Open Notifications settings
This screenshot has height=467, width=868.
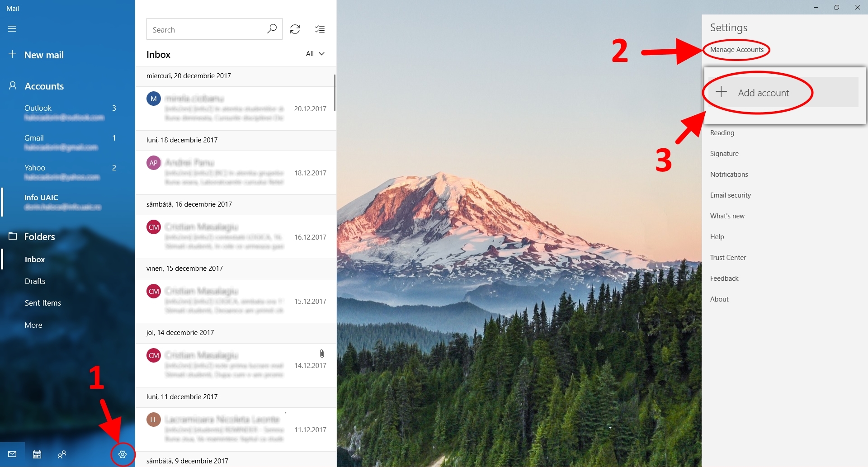729,175
